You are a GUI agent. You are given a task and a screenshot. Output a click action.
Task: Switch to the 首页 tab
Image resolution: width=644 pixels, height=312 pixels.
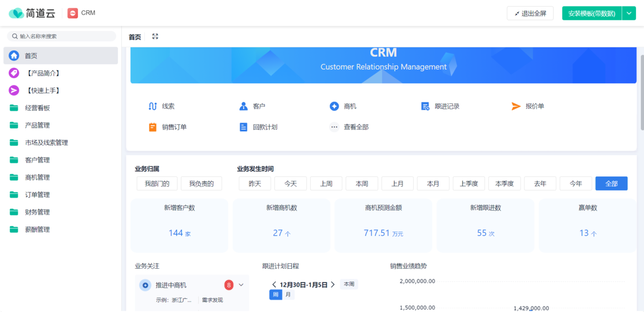click(135, 37)
